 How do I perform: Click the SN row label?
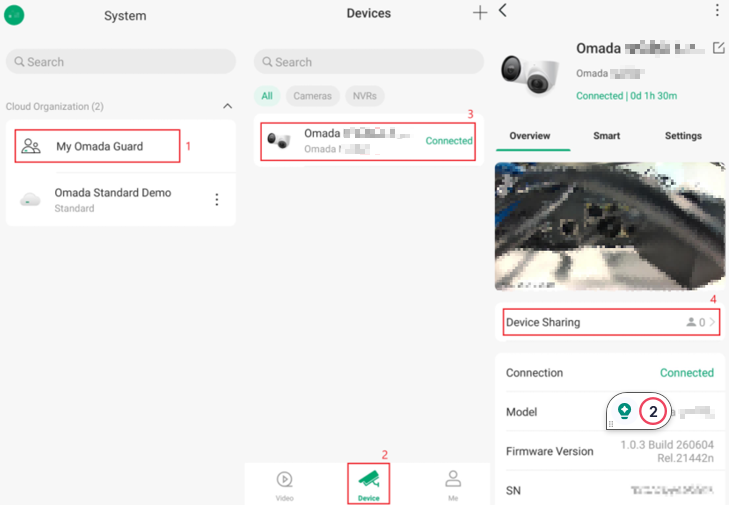(x=513, y=491)
